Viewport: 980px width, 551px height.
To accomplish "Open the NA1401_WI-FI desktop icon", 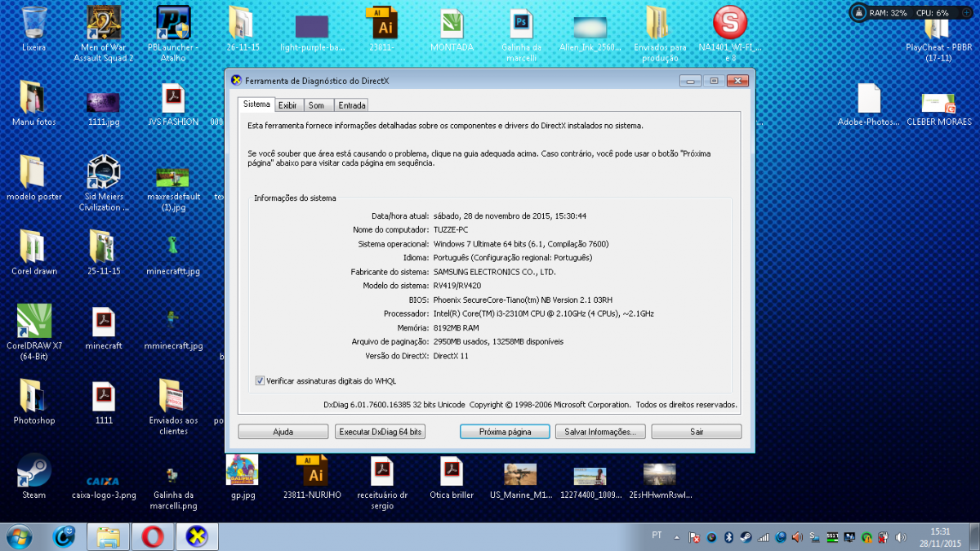I will (x=730, y=33).
